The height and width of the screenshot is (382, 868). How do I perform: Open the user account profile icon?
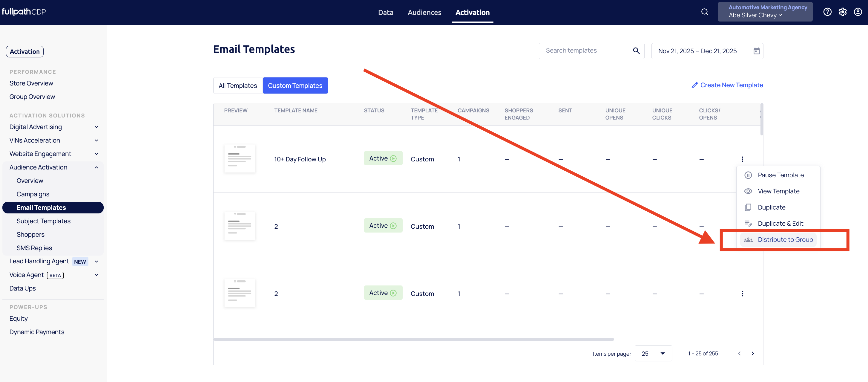click(858, 12)
